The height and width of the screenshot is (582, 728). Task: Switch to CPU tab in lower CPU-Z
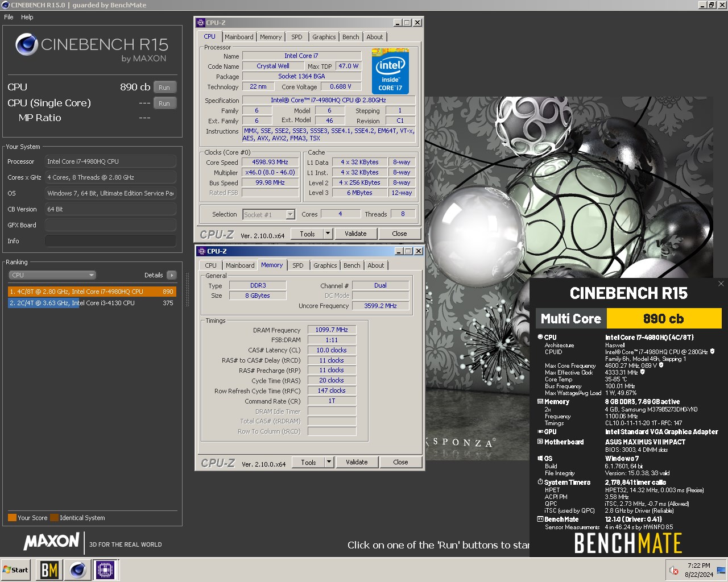(211, 265)
